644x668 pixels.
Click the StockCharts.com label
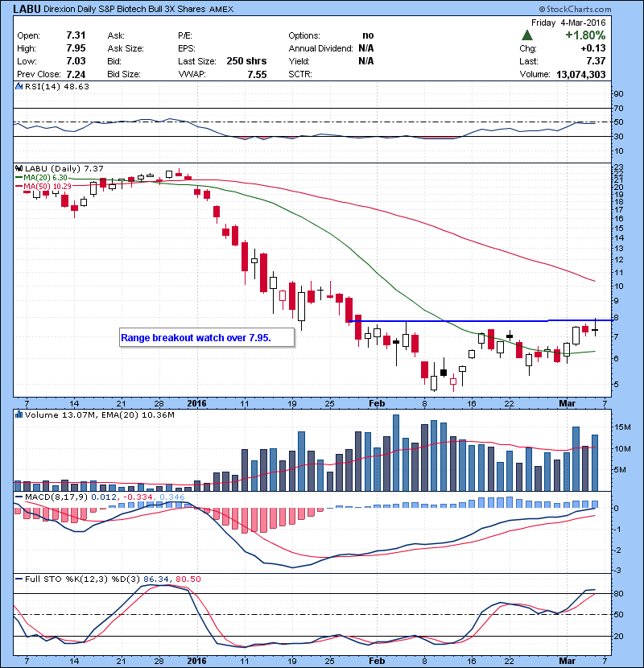click(575, 9)
